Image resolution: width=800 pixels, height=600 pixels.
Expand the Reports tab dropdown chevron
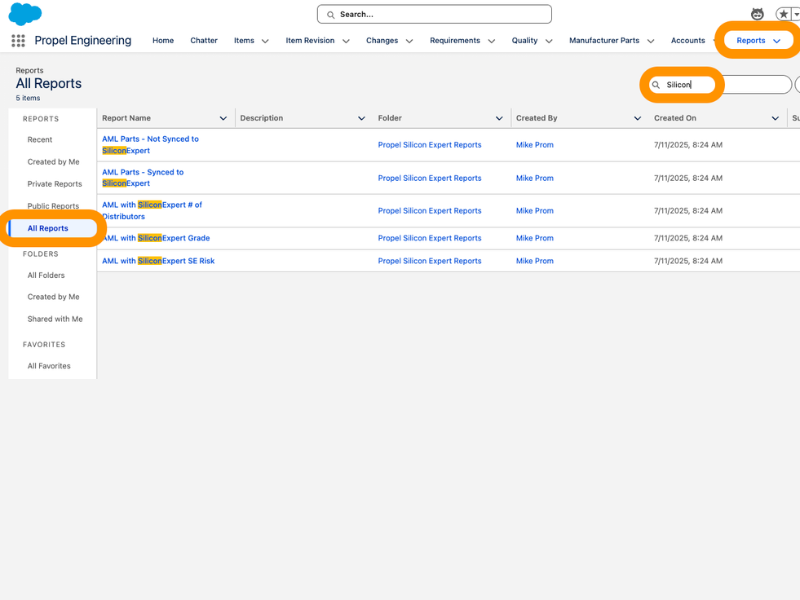pos(777,41)
